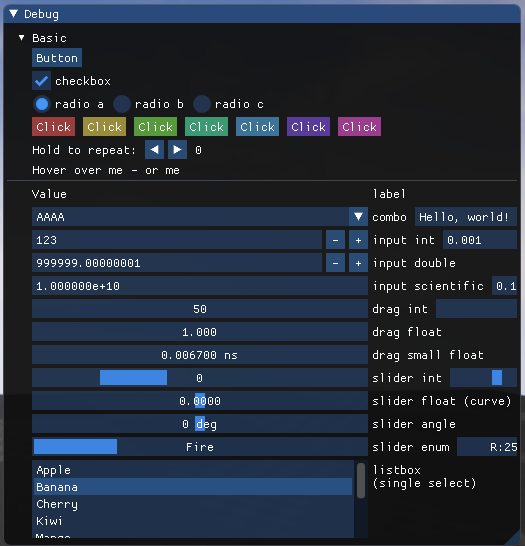The height and width of the screenshot is (546, 525).
Task: Click the right arrow repeat button
Action: click(178, 150)
